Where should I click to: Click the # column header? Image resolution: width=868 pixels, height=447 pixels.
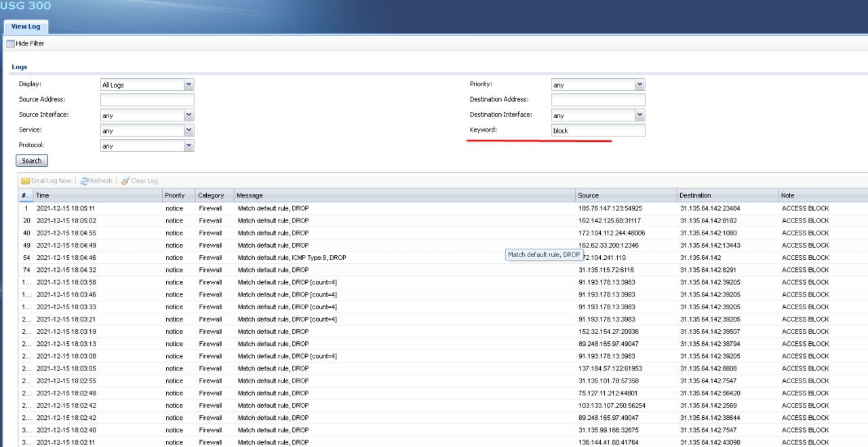pyautogui.click(x=26, y=195)
